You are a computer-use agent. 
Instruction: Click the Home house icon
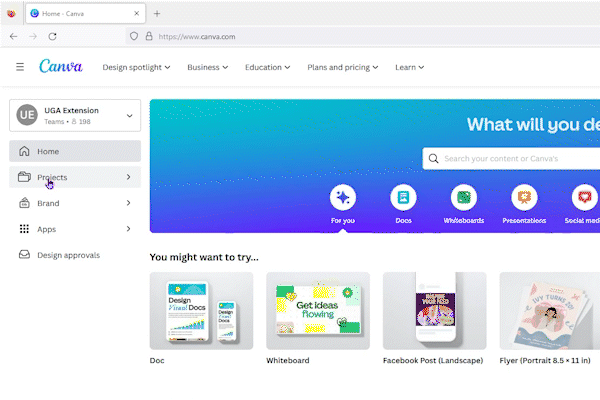(24, 151)
